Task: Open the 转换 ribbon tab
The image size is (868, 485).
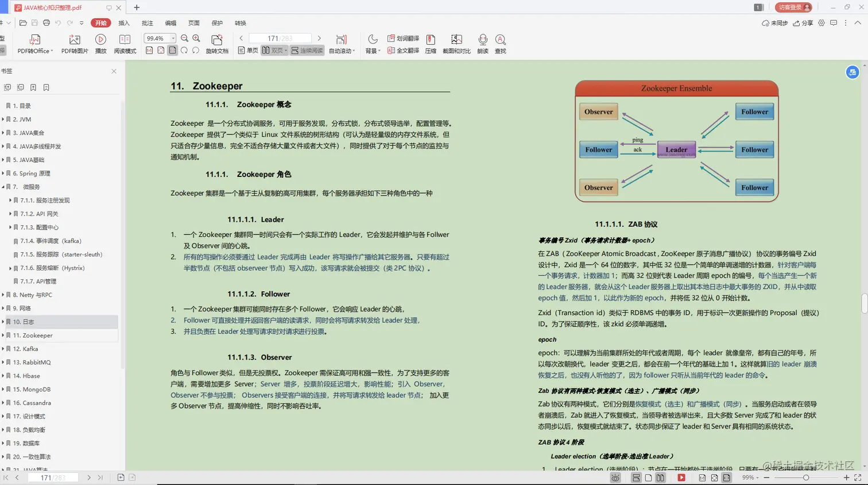Action: 240,23
